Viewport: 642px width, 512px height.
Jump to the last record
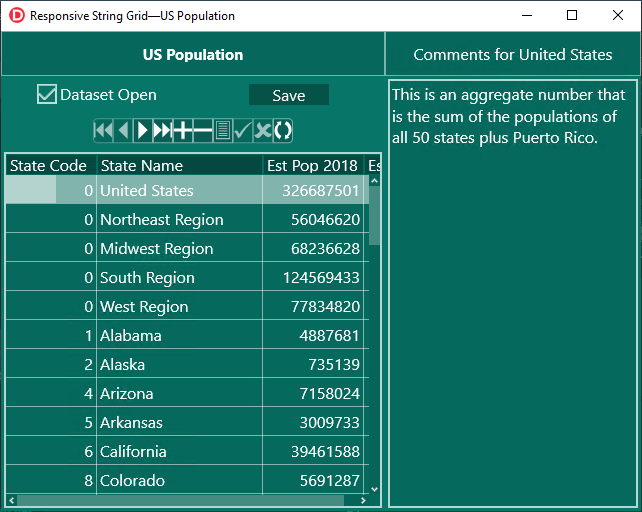pos(162,130)
